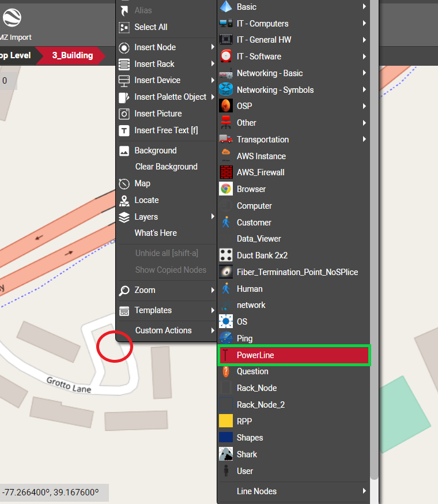Click the palette list vertical scrollbar
Image resolution: width=438 pixels, height=504 pixels.
[374, 231]
